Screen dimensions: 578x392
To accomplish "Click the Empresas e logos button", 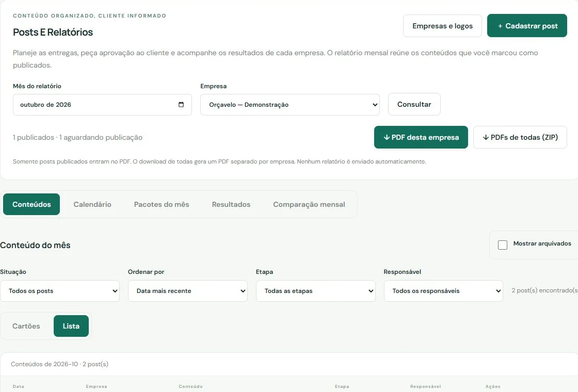I will (x=442, y=26).
